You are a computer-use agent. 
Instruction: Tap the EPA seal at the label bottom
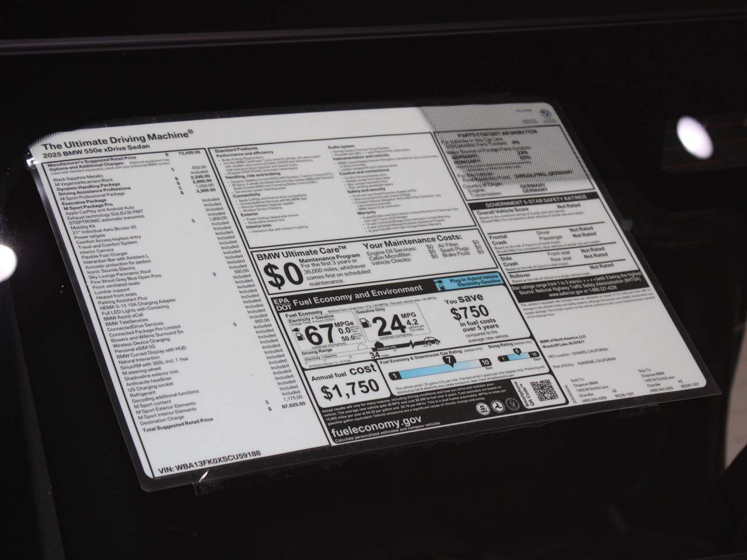click(483, 408)
